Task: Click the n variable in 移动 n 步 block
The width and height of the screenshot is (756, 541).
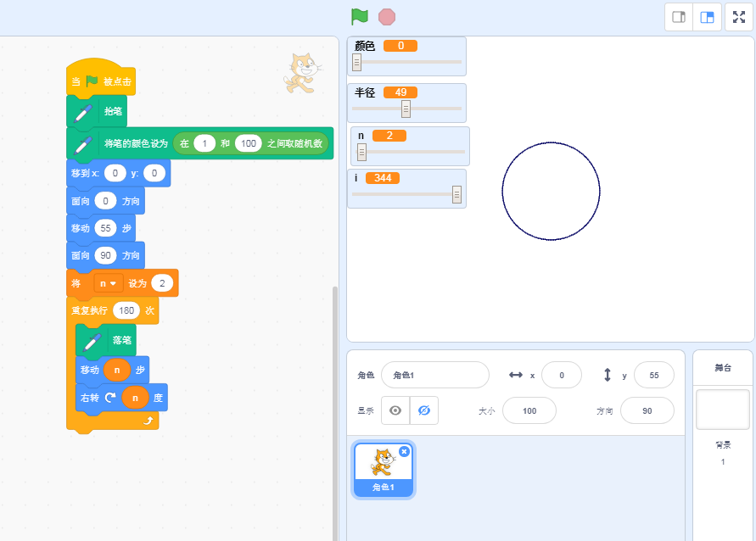Action: coord(117,370)
